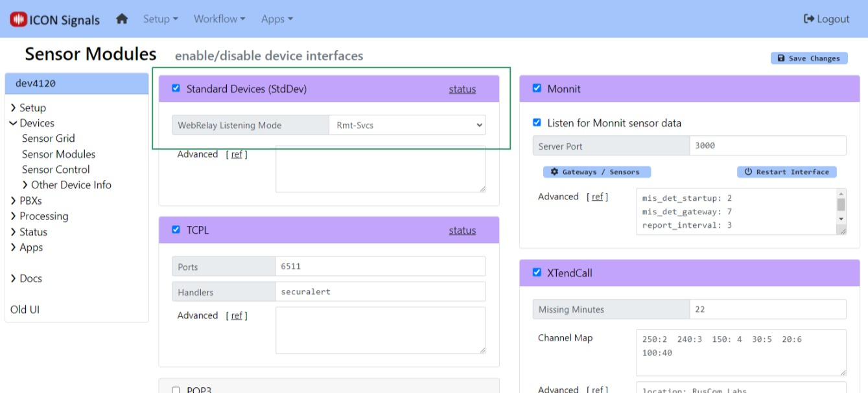Expand the PBXs sidebar section
Viewport: 868px width, 393px height.
pyautogui.click(x=26, y=201)
